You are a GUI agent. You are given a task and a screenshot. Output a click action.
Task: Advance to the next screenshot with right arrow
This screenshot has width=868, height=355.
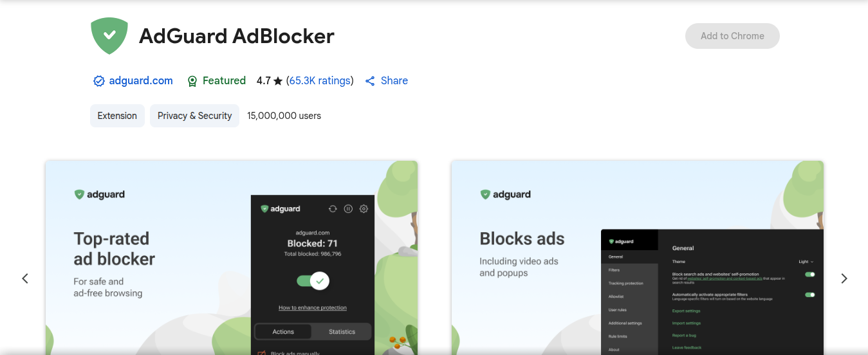(844, 278)
